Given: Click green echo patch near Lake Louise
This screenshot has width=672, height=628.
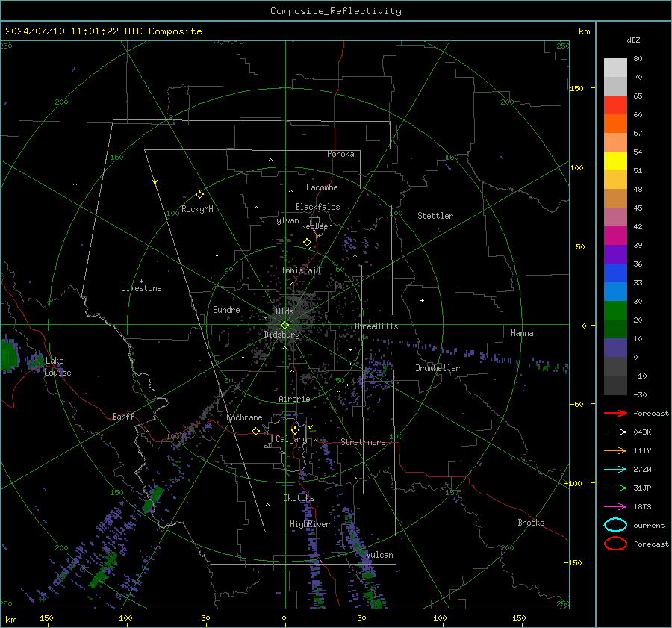Looking at the screenshot, I should (7, 355).
